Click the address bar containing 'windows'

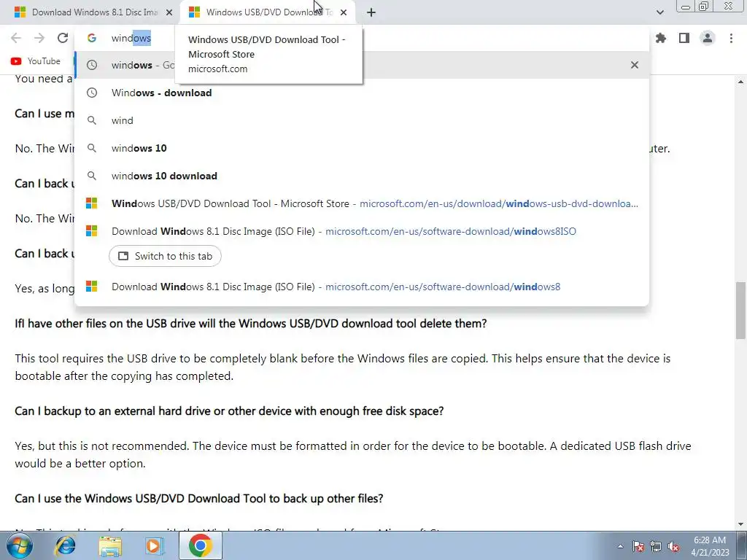362,38
